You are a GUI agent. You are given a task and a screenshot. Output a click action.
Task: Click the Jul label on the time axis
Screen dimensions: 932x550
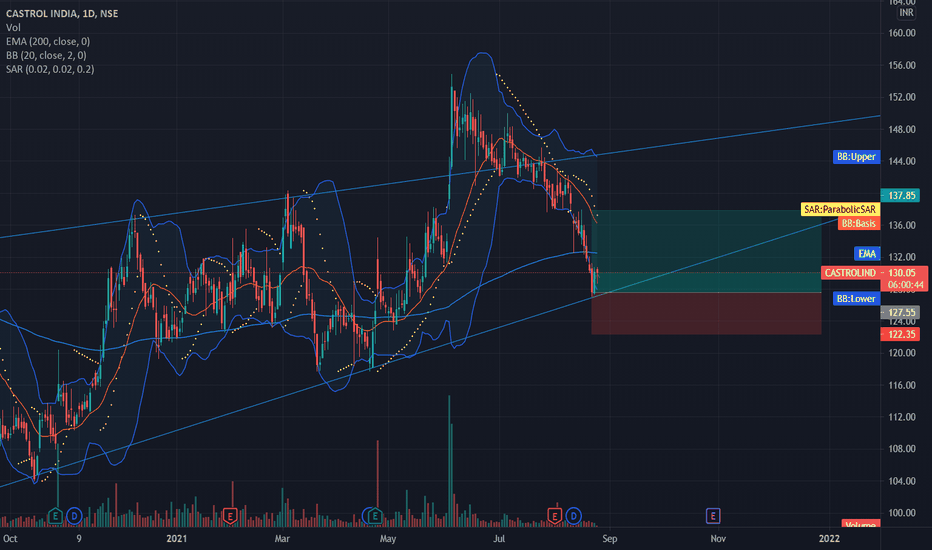pos(499,539)
